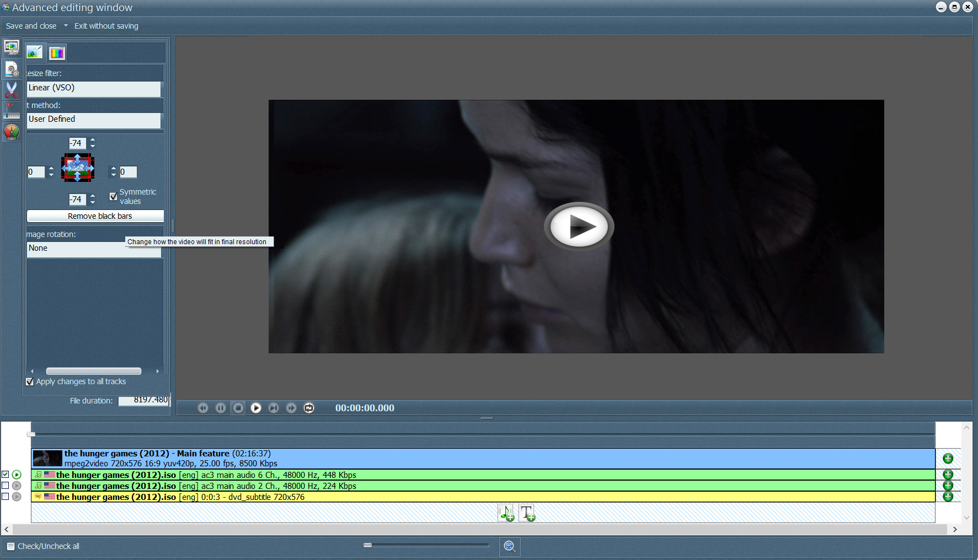Viewport: 978px width, 560px height.
Task: Toggle the loop playback button
Action: click(309, 408)
